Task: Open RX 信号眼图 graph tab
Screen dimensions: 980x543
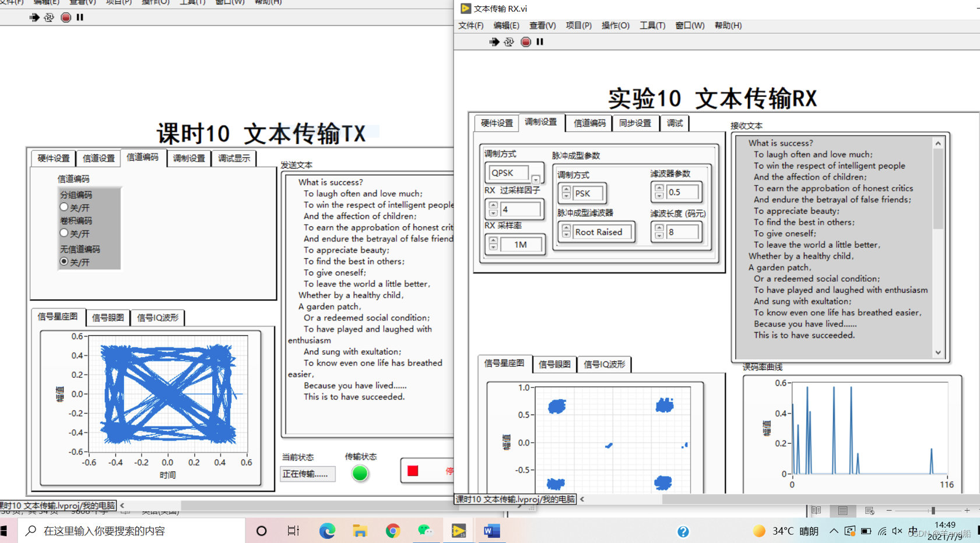Action: click(554, 364)
